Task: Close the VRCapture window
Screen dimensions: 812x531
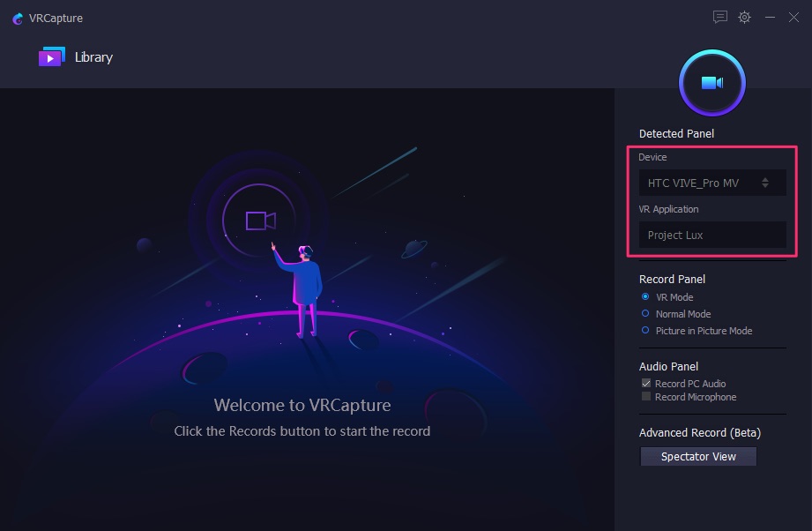Action: coord(793,17)
